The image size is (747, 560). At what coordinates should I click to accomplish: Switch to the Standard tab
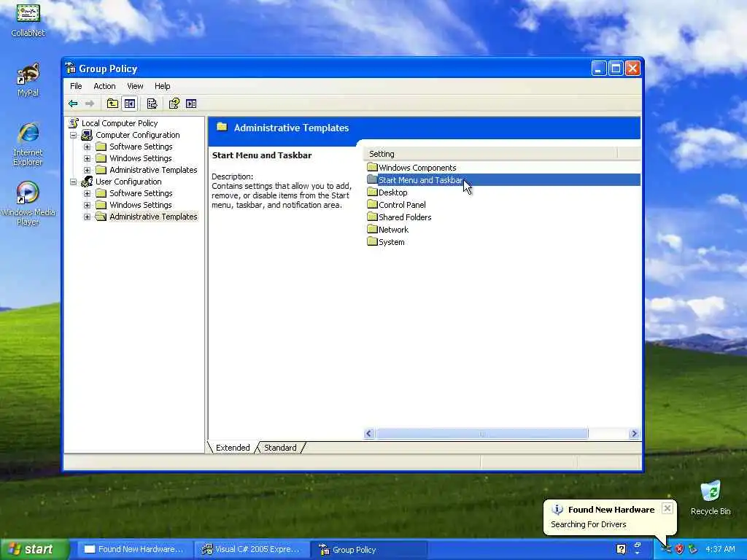[280, 448]
